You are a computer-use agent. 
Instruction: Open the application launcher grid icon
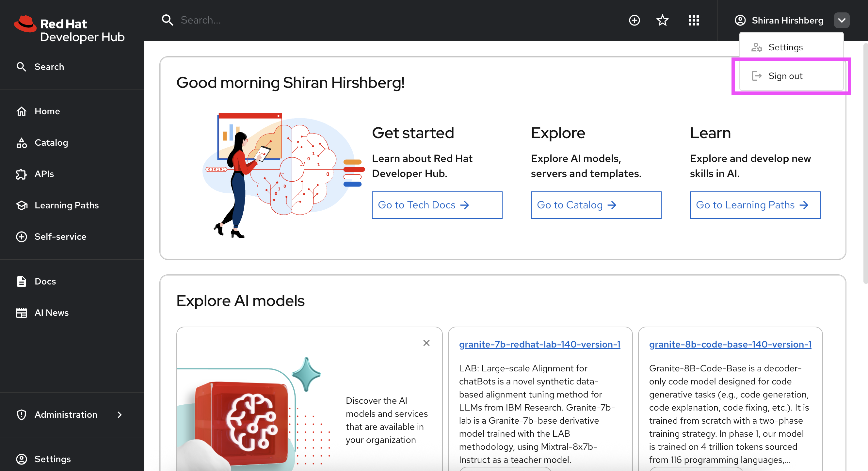(x=694, y=20)
